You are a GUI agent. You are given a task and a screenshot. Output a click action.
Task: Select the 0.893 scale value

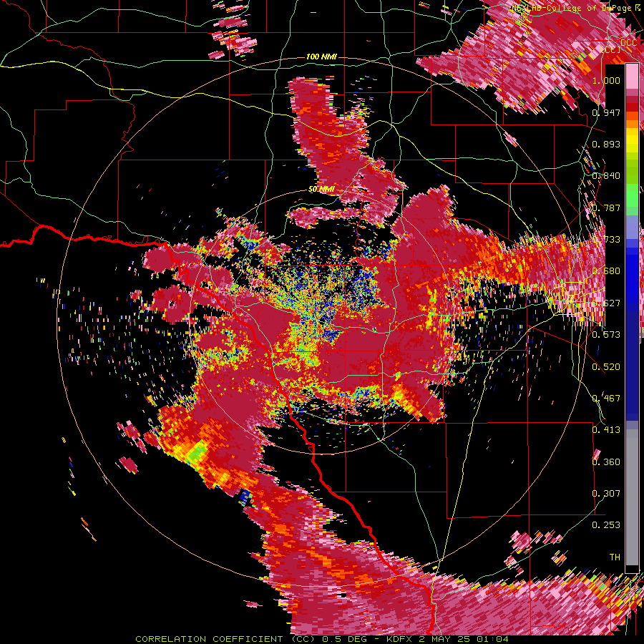point(606,144)
